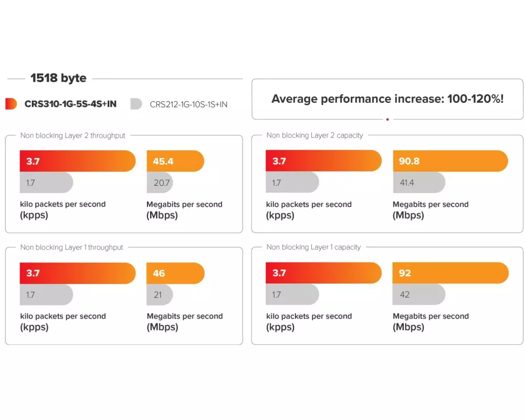This screenshot has height=420, width=525.
Task: Select the orange 92 Mbps bar
Action: (x=450, y=273)
